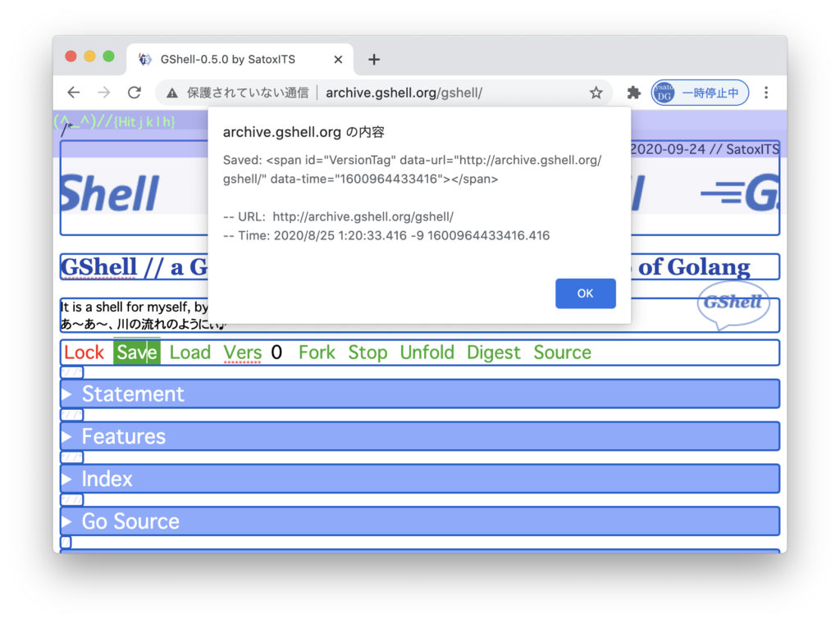Bookmark this page with star icon
This screenshot has height=623, width=840.
(x=596, y=93)
